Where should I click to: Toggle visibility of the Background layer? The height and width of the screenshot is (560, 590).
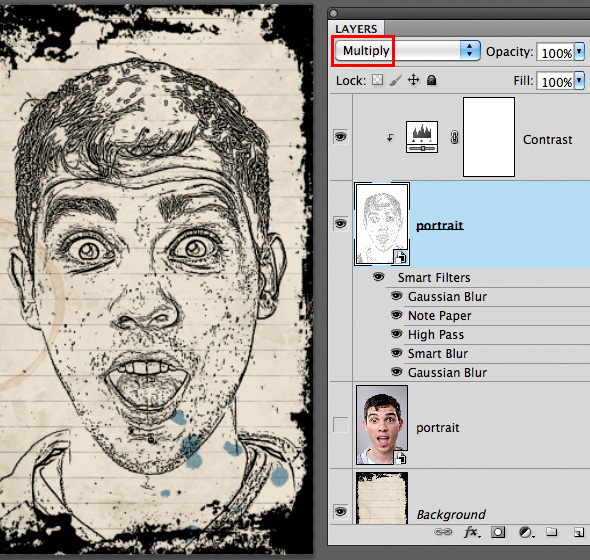tap(341, 512)
